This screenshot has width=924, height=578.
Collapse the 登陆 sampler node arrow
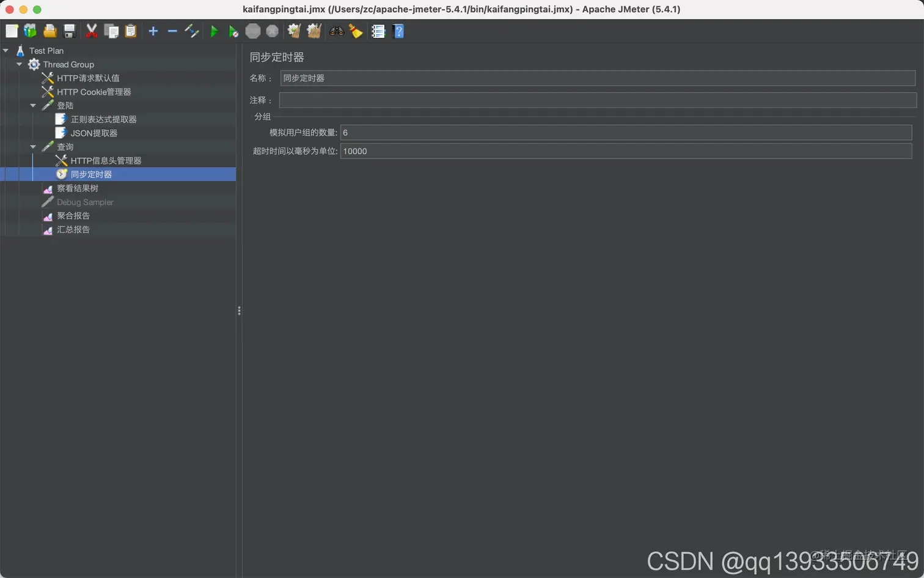point(33,106)
